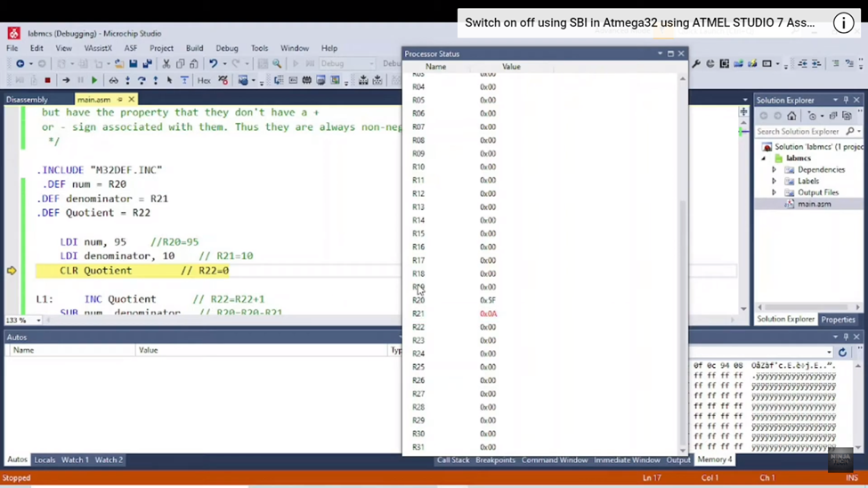Click the QuickWatch glasses icon
The width and height of the screenshot is (868, 488).
pos(113,80)
